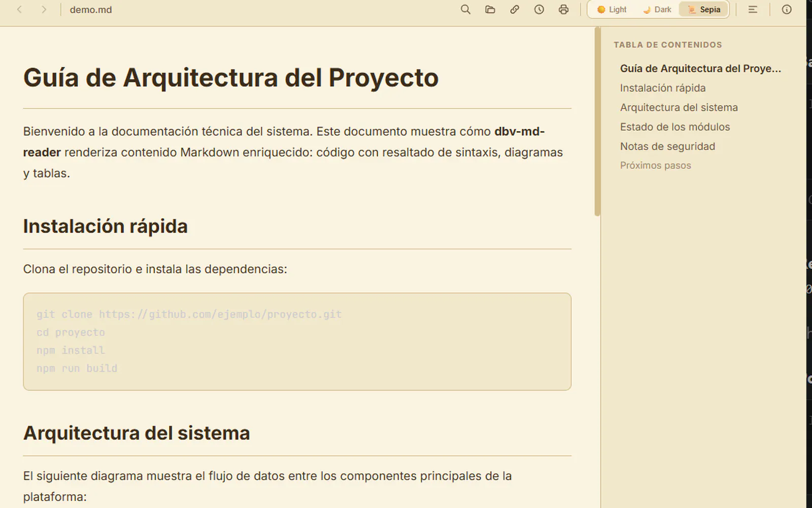Click the Arquitectura del sistema document heading
Screen dimensions: 812x508
137,433
